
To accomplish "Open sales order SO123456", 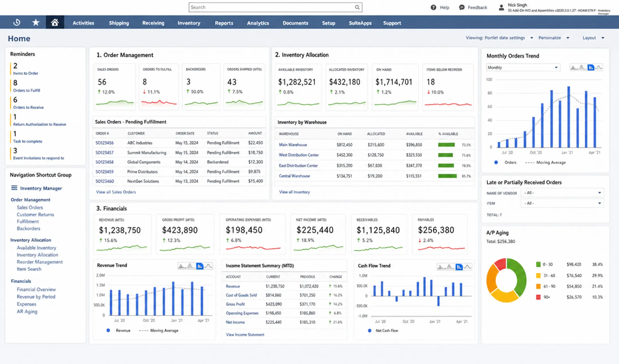I will [x=104, y=143].
